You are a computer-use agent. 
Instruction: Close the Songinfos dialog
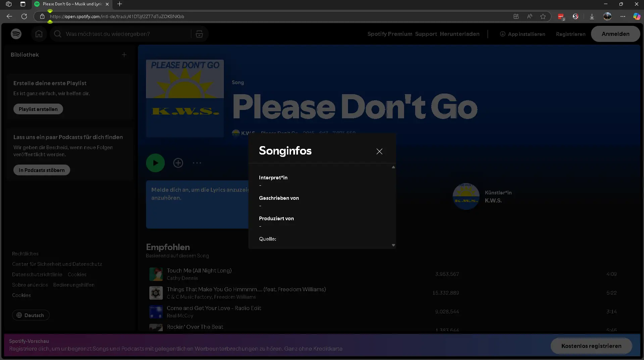[379, 152]
